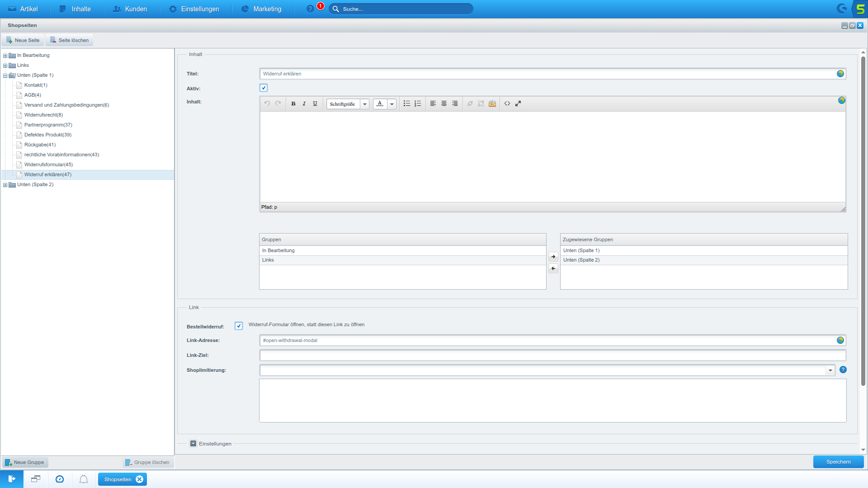Click the Gruppe löschen button
Image resolution: width=868 pixels, height=488 pixels.
pos(148,462)
